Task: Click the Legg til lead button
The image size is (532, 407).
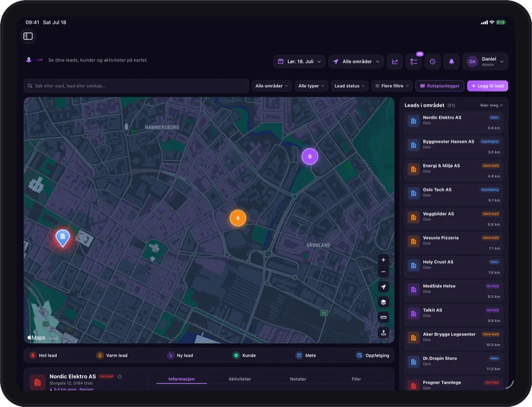Action: tap(488, 86)
